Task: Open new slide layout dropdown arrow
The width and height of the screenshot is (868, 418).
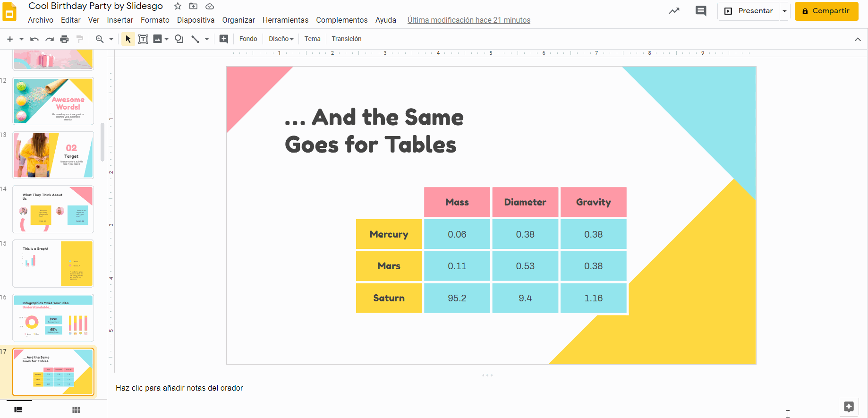Action: click(21, 39)
